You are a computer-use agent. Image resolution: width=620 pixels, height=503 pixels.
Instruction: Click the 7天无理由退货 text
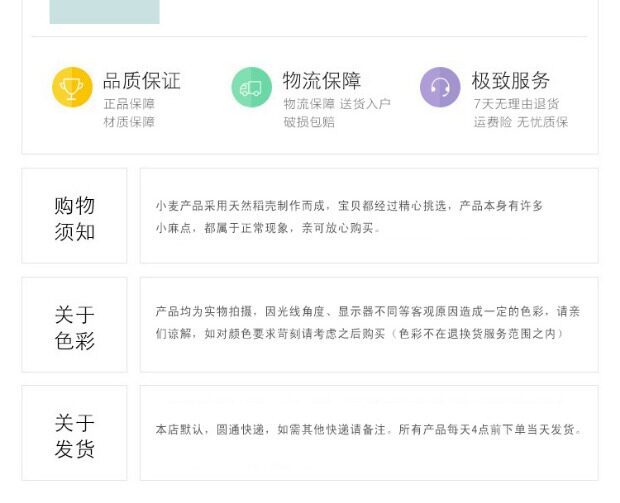point(516,104)
